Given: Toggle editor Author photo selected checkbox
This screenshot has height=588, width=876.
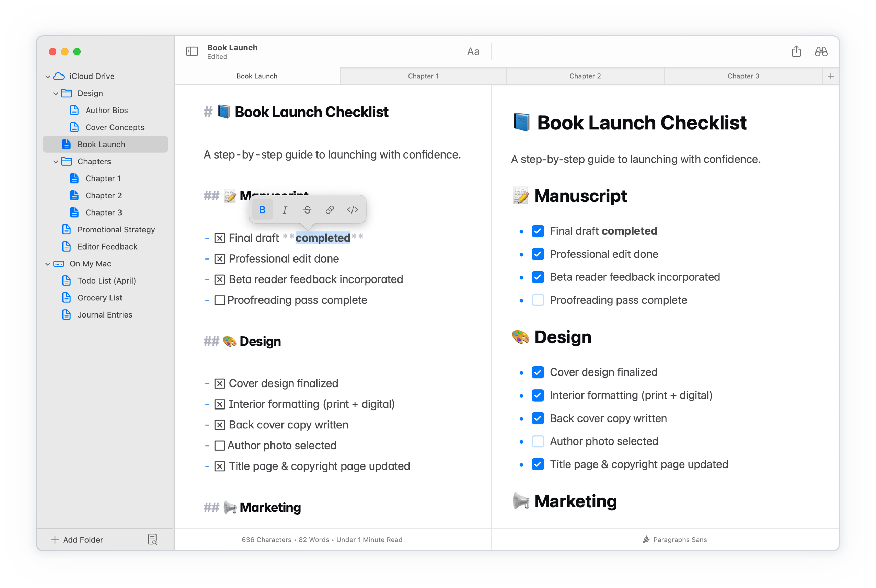Looking at the screenshot, I should coord(220,446).
